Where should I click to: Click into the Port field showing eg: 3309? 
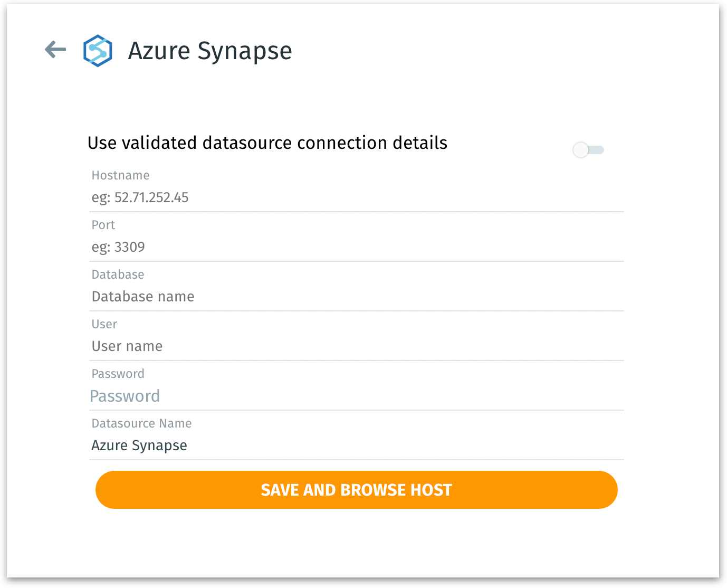click(356, 248)
